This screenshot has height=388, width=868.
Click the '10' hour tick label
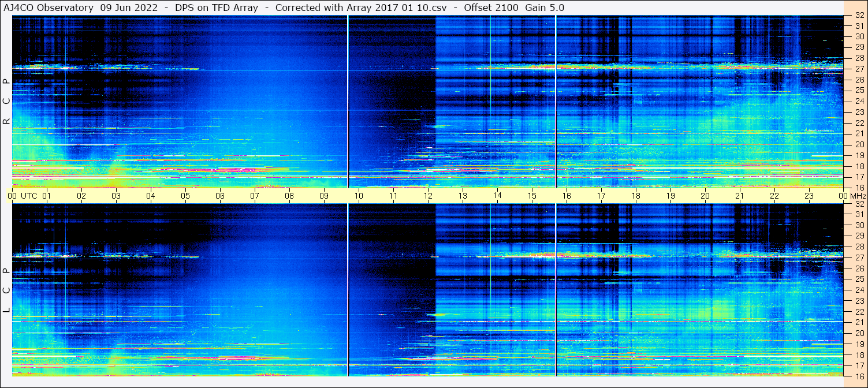coord(359,196)
